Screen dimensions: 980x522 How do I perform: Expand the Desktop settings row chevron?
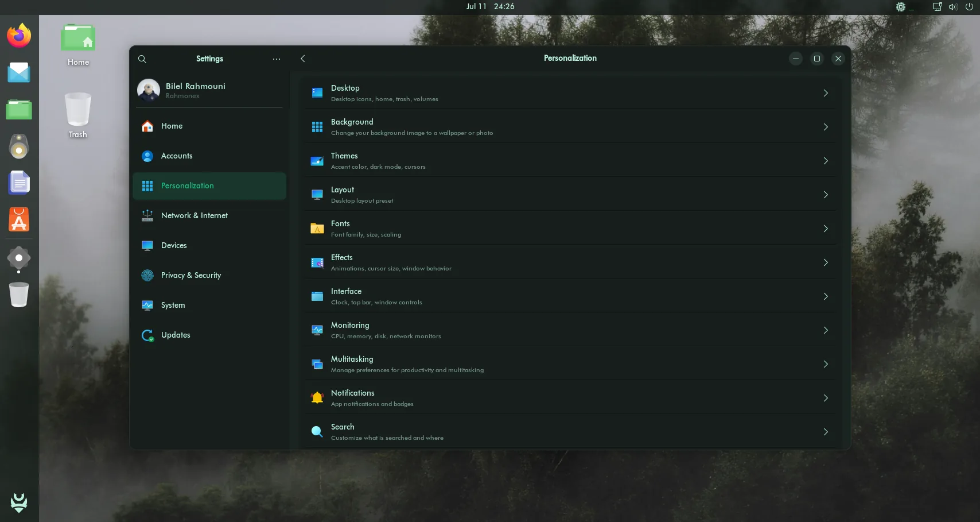(826, 93)
